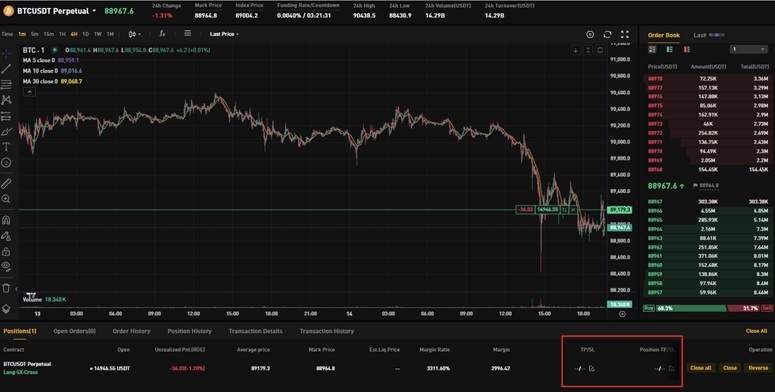This screenshot has width=775, height=392.
Task: Click the chart refresh icon
Action: [607, 34]
